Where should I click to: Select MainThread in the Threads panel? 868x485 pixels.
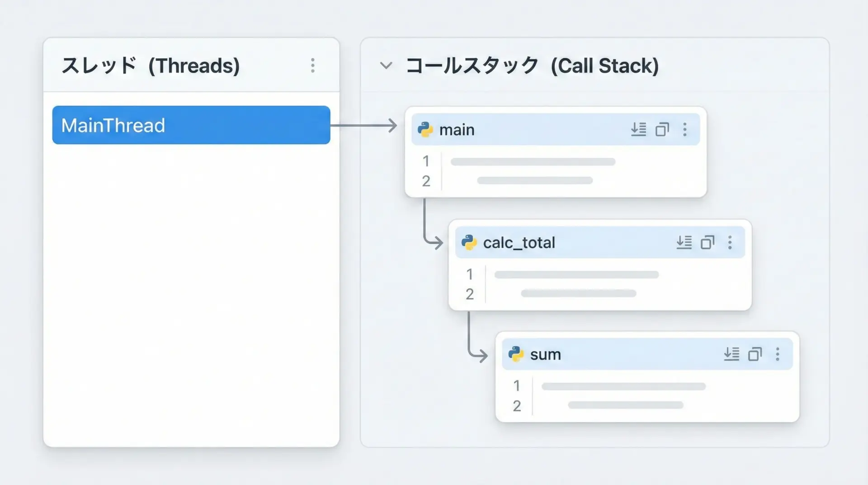[x=191, y=125]
